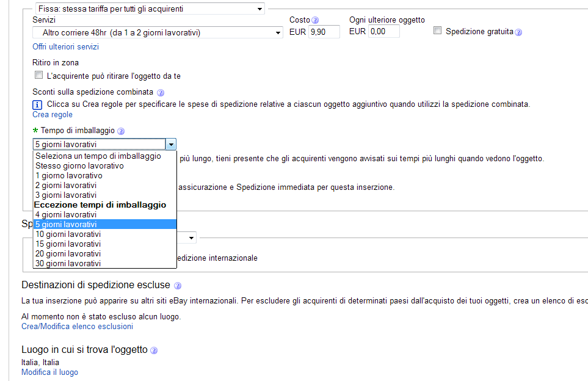
Task: Open the Fissa stessa tariffa dropdown
Action: [x=150, y=9]
